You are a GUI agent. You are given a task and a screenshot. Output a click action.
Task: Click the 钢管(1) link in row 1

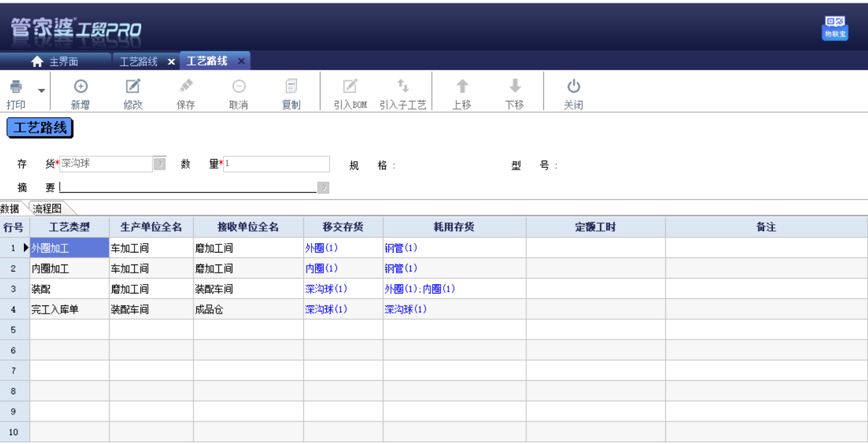pyautogui.click(x=400, y=248)
